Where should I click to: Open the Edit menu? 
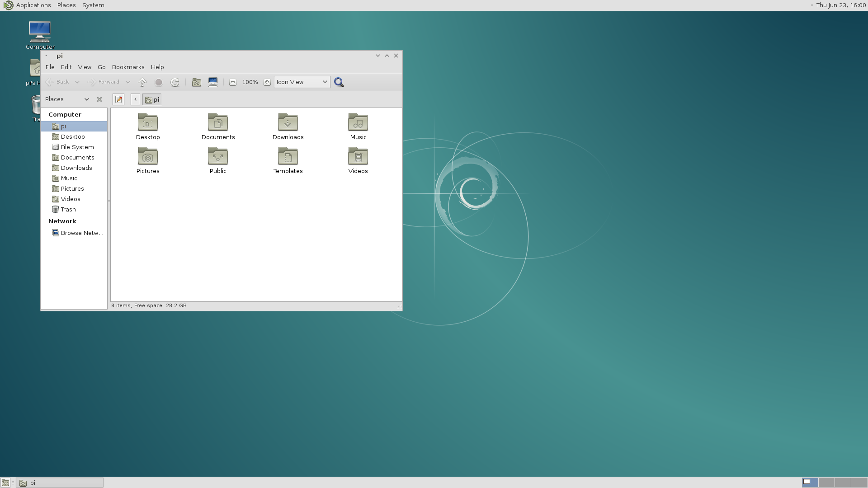66,67
